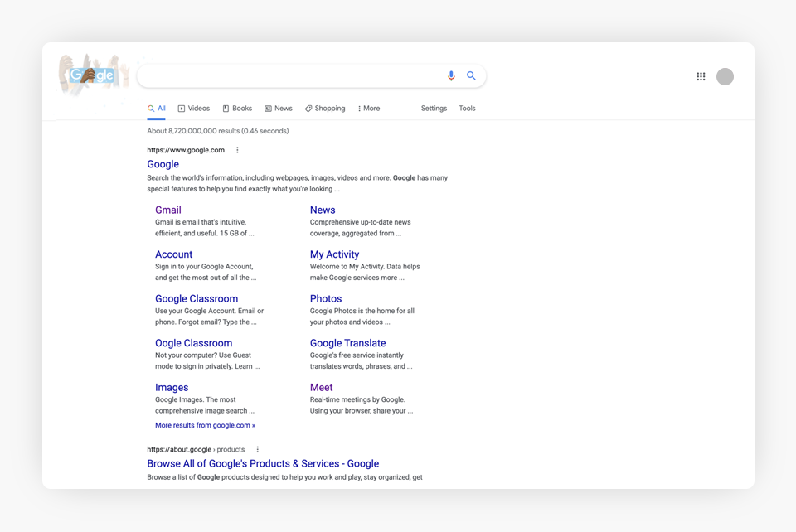This screenshot has width=796, height=532.
Task: Switch to the Books search tab
Action: tap(237, 109)
